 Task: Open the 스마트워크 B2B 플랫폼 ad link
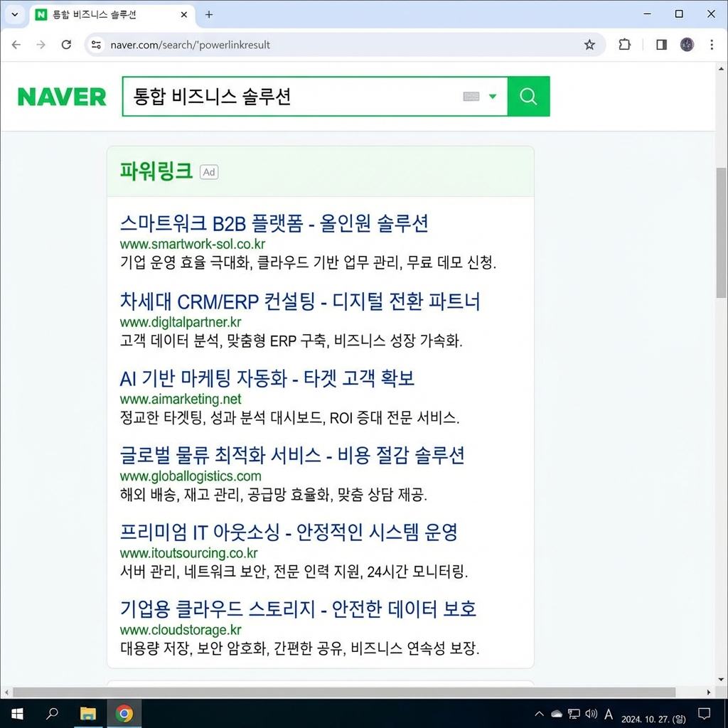coord(274,223)
